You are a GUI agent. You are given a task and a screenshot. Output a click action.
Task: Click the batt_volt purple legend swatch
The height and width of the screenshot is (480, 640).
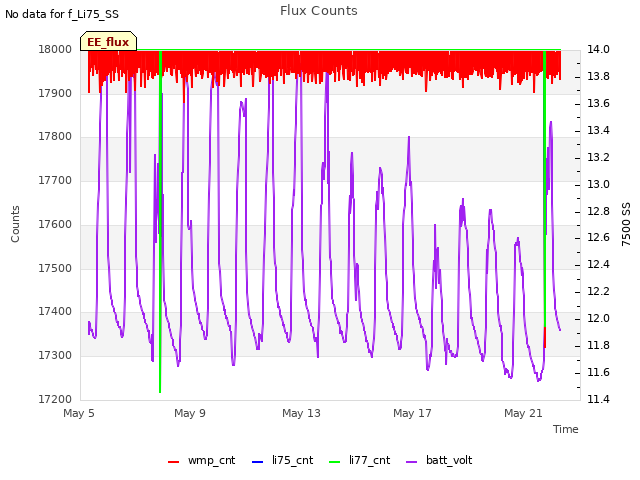tap(412, 462)
